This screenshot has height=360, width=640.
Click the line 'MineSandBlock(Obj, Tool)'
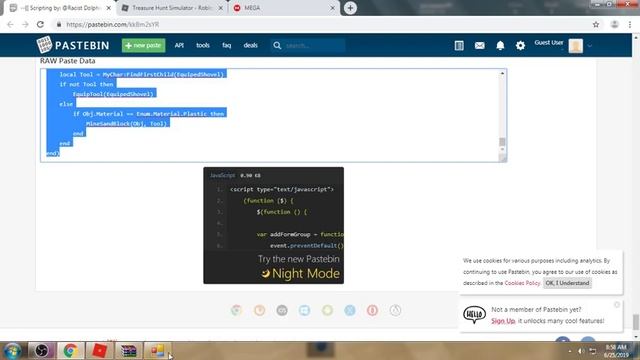[x=126, y=123]
